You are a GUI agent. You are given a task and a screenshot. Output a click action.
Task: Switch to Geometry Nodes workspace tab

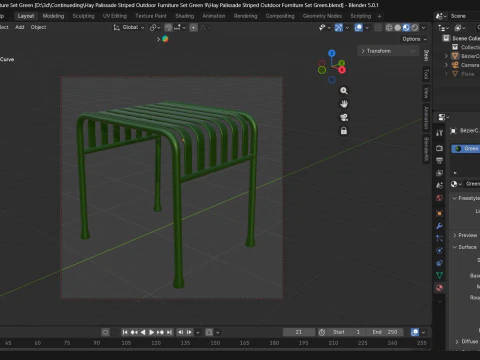[322, 16]
